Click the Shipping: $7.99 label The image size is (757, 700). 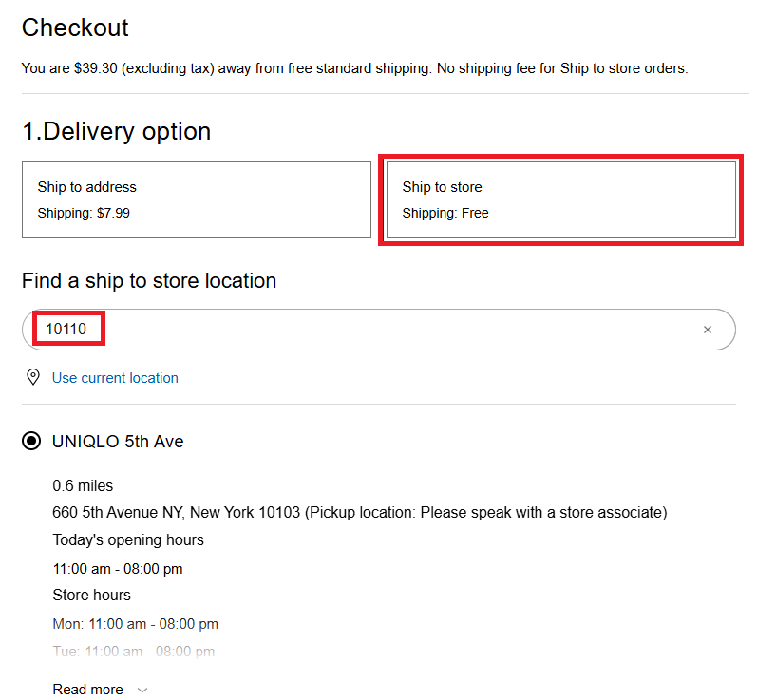[x=84, y=213]
